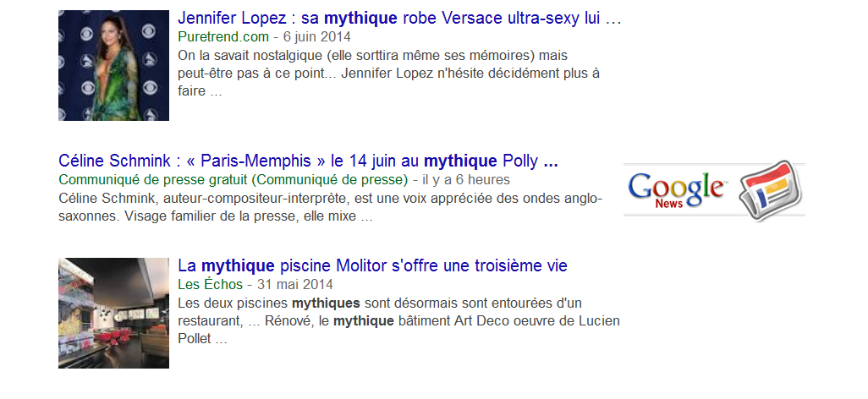Open the Jennifer Lopez Versace robe headline

pyautogui.click(x=398, y=19)
